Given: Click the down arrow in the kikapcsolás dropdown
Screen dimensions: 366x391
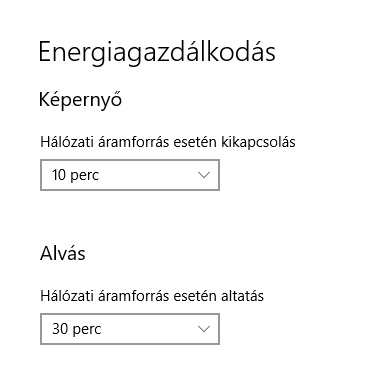Looking at the screenshot, I should pos(204,175).
